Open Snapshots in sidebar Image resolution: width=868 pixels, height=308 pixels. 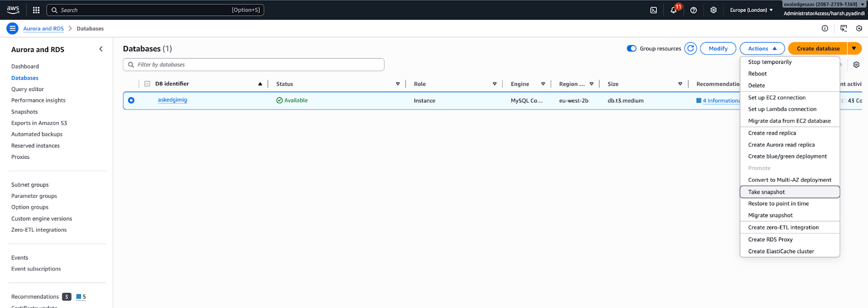pyautogui.click(x=24, y=112)
